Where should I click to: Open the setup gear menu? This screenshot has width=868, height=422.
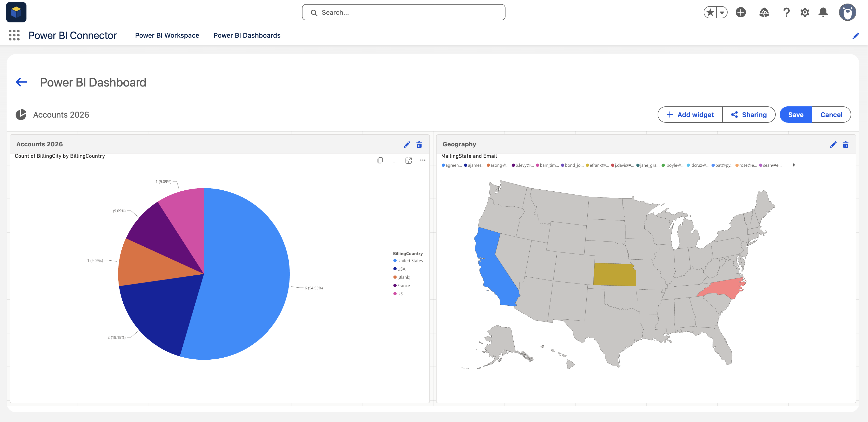pyautogui.click(x=805, y=12)
